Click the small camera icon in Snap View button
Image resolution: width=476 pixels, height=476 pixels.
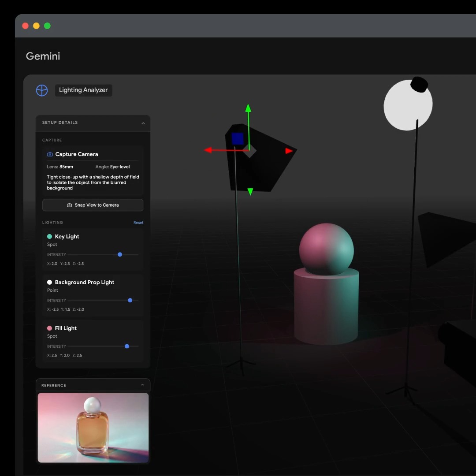pyautogui.click(x=69, y=205)
